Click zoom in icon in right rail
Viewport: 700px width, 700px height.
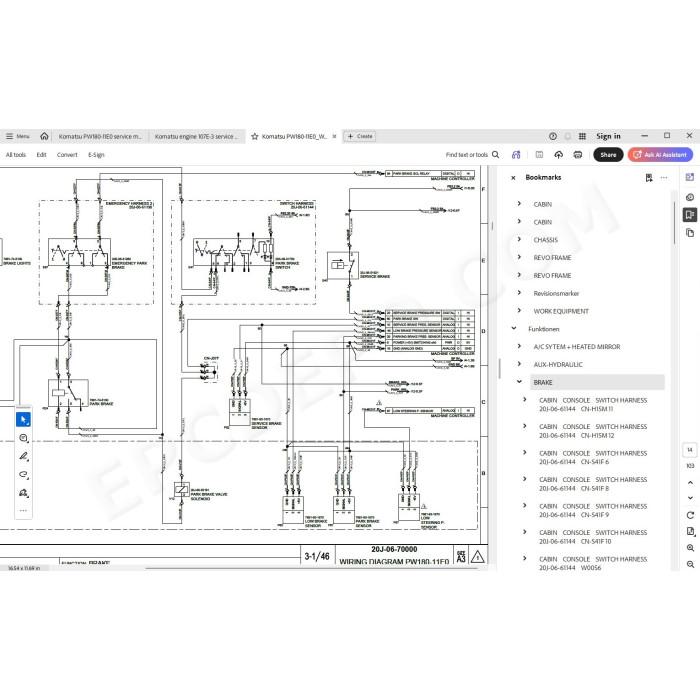[x=690, y=548]
